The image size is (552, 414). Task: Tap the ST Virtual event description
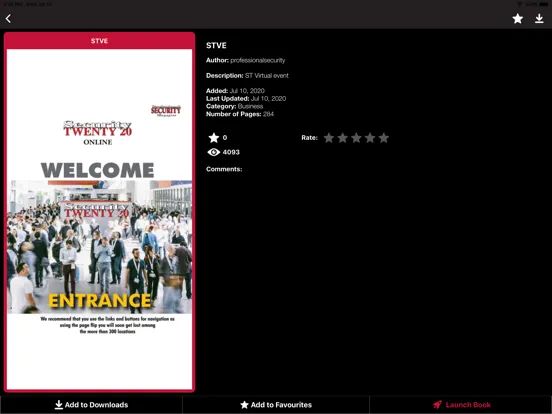point(266,76)
